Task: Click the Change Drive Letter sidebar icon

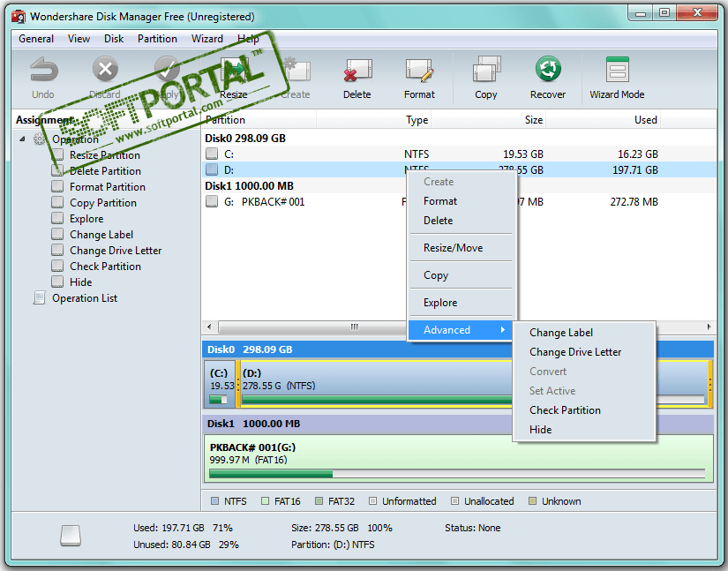Action: point(57,251)
